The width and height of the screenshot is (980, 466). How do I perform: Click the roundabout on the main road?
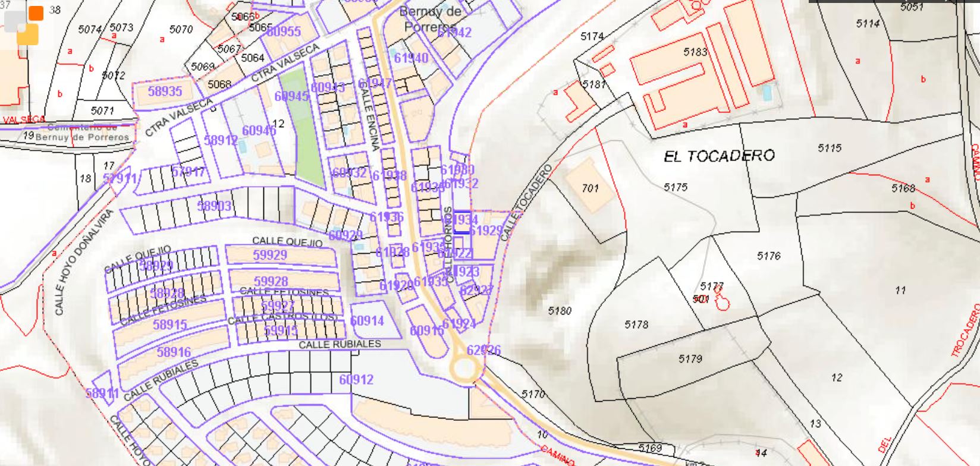(x=464, y=369)
